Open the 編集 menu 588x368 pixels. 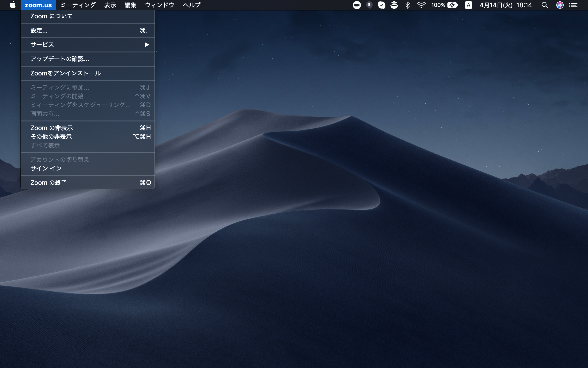point(130,5)
